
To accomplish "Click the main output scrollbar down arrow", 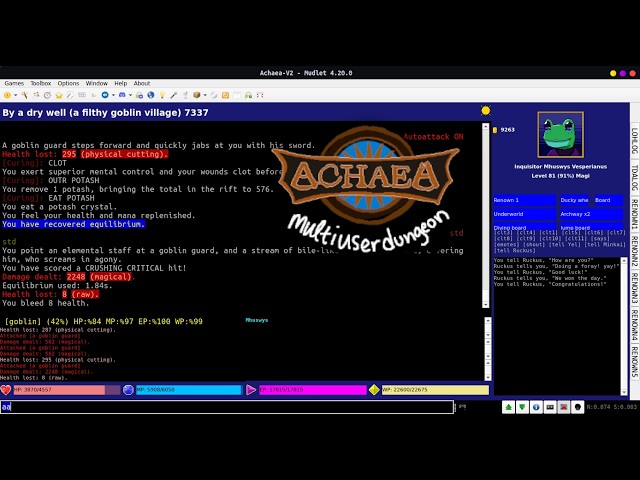I will pyautogui.click(x=485, y=305).
